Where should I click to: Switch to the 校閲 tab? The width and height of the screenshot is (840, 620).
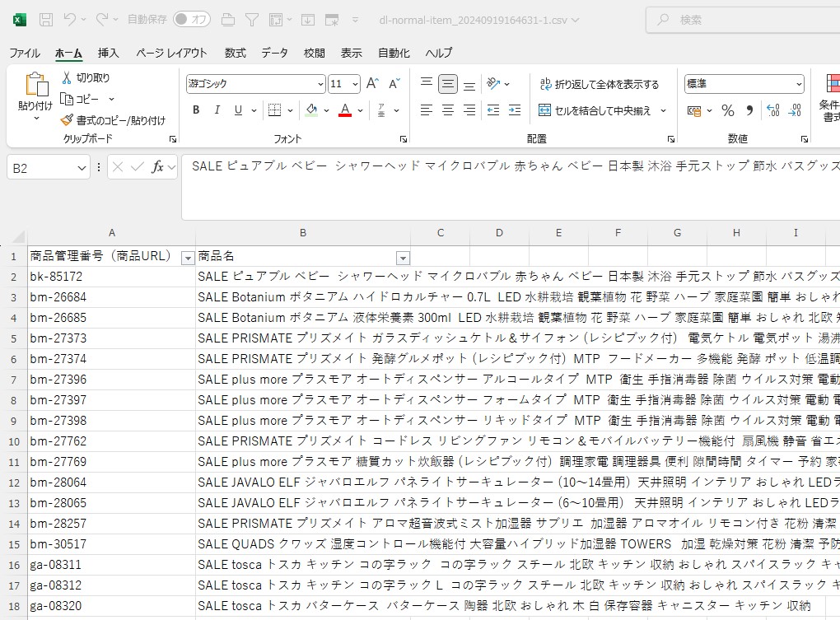[314, 53]
